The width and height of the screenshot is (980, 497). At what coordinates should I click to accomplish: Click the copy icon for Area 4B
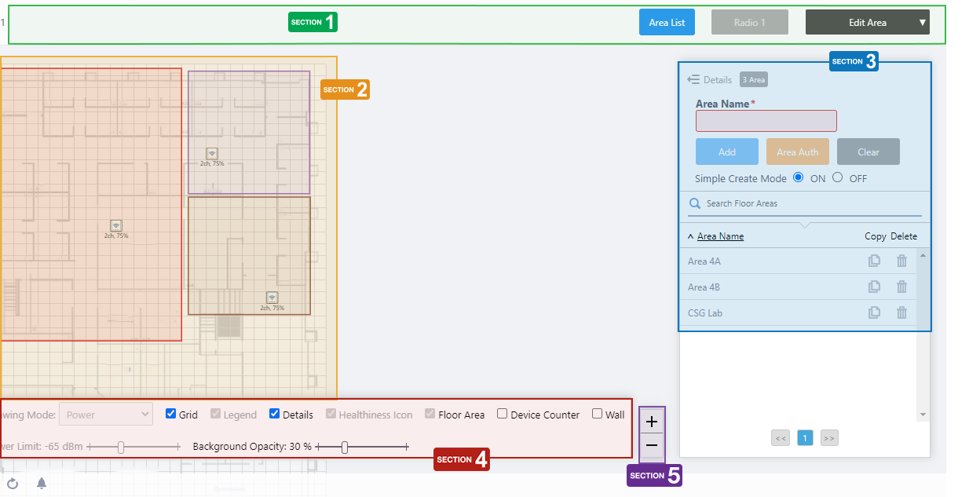(874, 287)
